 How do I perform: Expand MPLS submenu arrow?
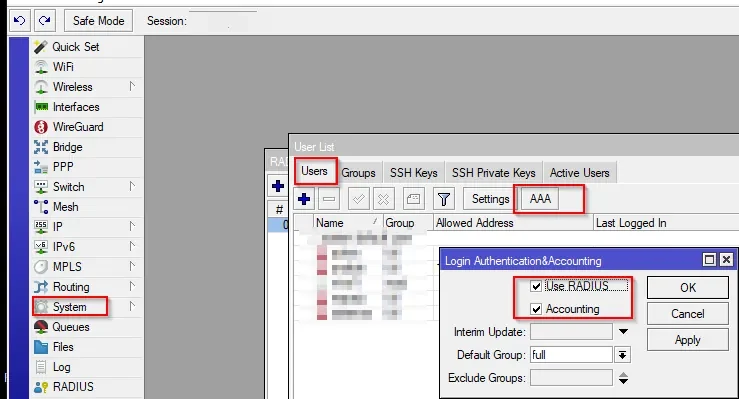(132, 267)
